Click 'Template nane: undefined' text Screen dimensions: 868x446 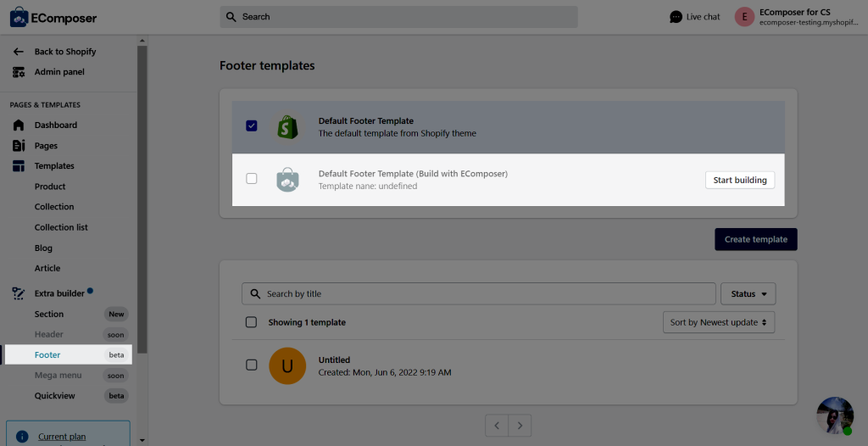tap(368, 187)
